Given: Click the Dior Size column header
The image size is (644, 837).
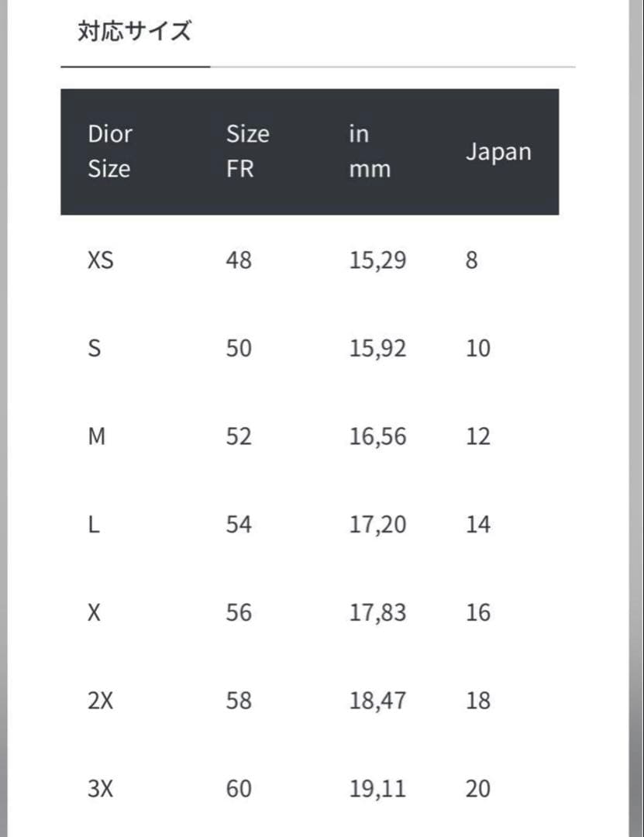Looking at the screenshot, I should (110, 151).
